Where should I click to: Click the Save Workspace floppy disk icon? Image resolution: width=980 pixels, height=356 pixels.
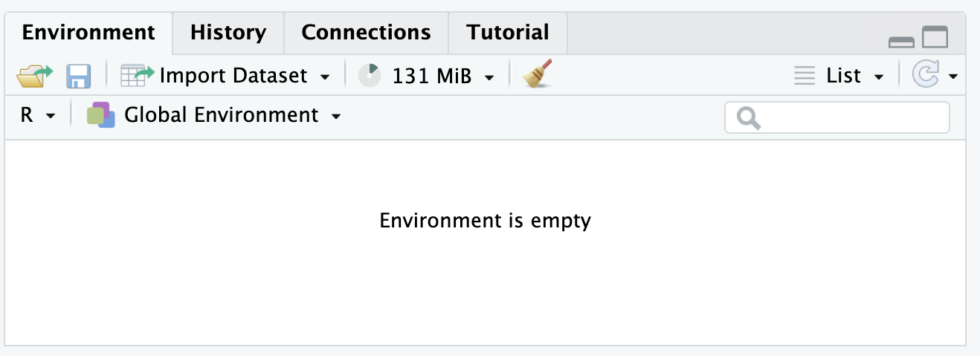tap(78, 76)
